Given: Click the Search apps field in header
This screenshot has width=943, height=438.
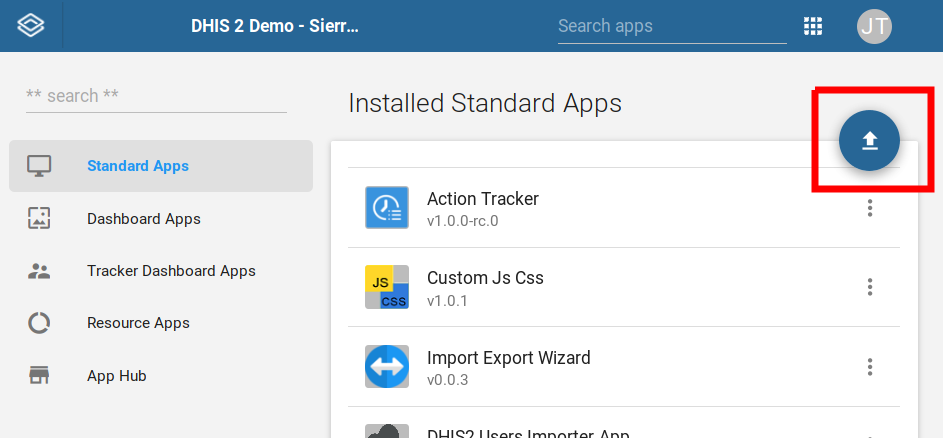Looking at the screenshot, I should click(672, 26).
